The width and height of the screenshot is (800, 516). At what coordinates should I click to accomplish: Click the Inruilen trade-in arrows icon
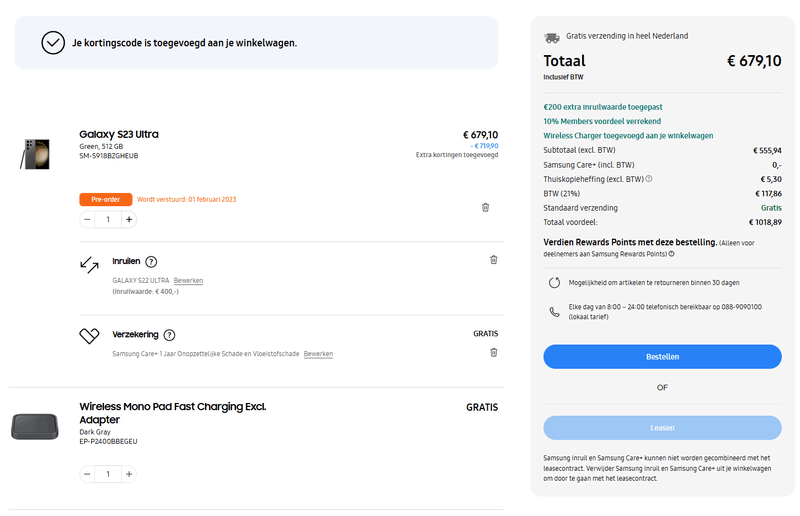pyautogui.click(x=90, y=265)
